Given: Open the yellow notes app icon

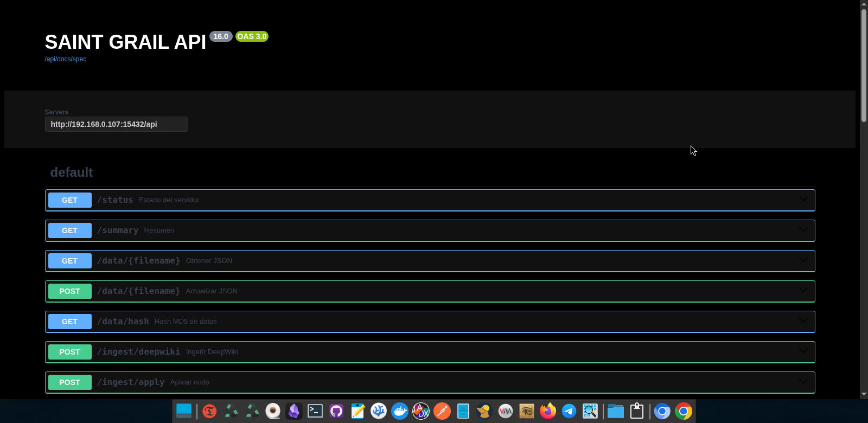Looking at the screenshot, I should (358, 411).
